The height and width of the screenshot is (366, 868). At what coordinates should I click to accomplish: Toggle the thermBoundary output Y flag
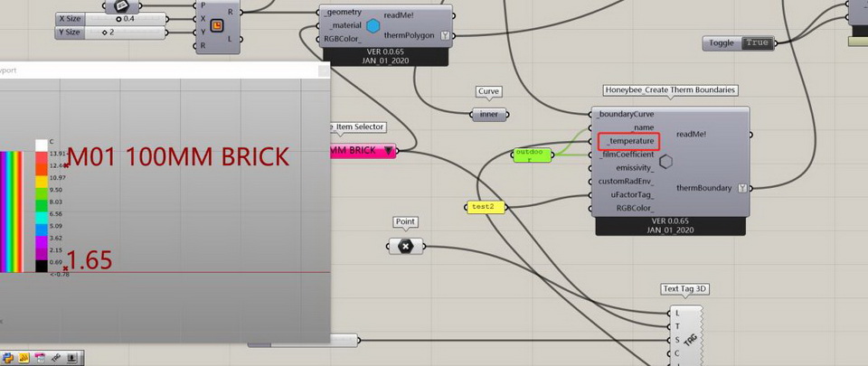742,188
